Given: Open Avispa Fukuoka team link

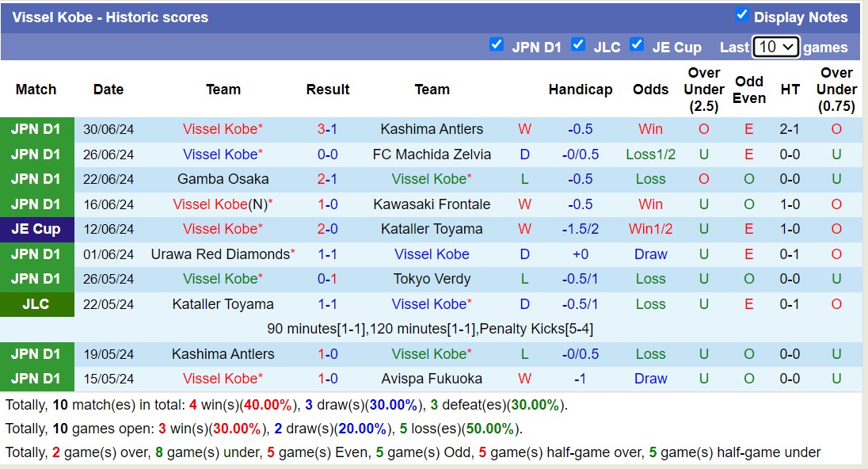Looking at the screenshot, I should pos(432,379).
